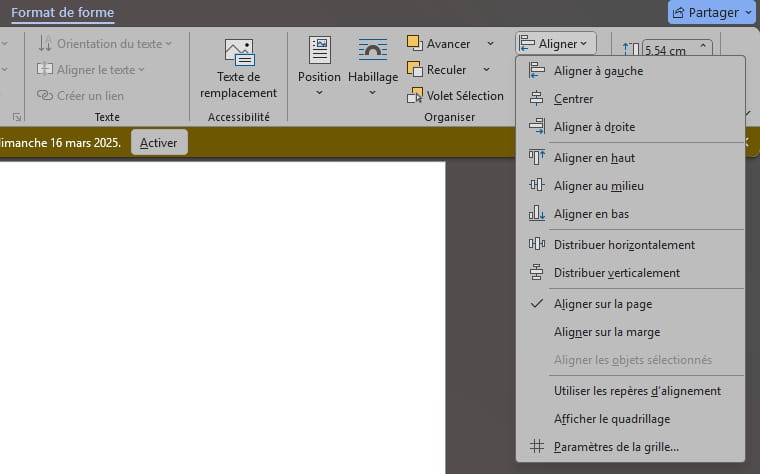Image resolution: width=760 pixels, height=474 pixels.
Task: Click the Aligner à droite icon
Action: coord(537,126)
